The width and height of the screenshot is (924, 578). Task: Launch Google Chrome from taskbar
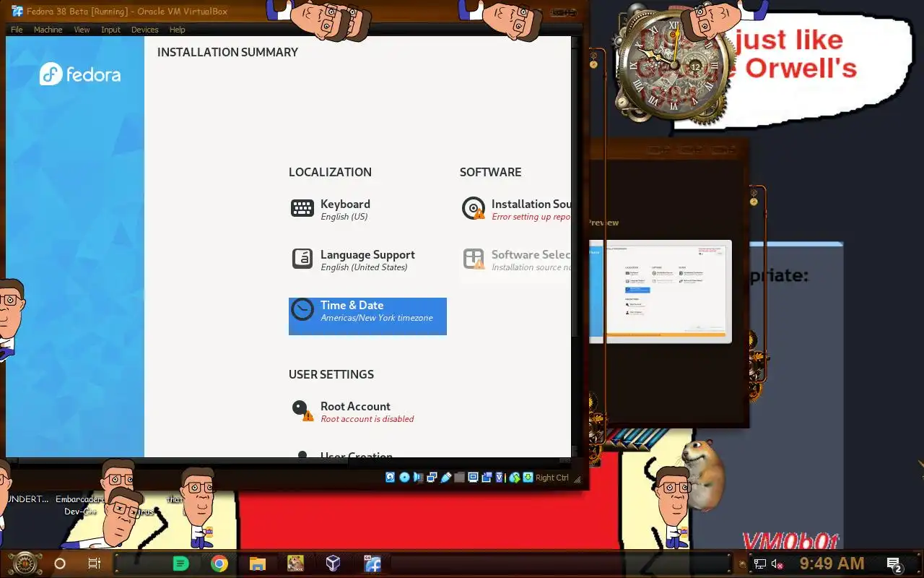pyautogui.click(x=219, y=564)
